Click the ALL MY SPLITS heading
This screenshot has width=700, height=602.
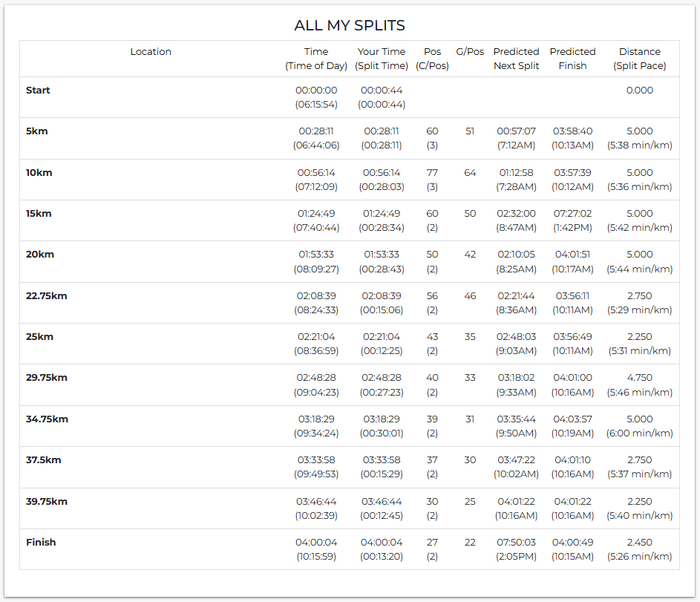(350, 26)
